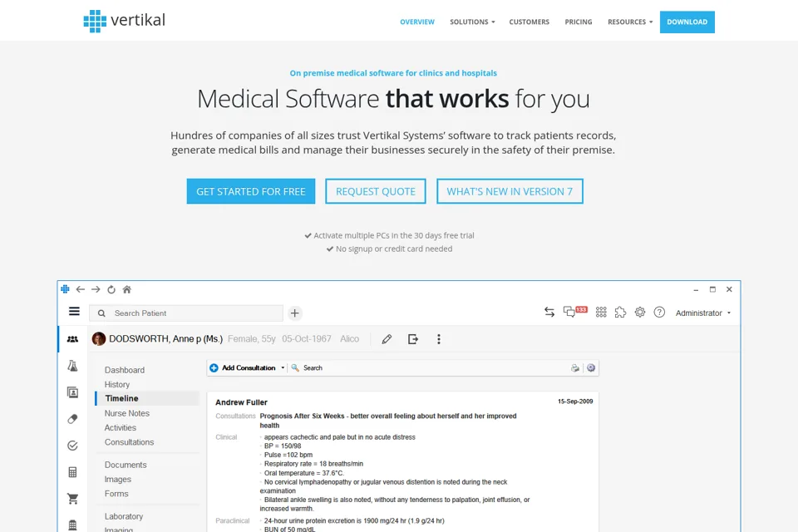Select the laboratory flask sidebar icon
The height and width of the screenshot is (532, 798).
[x=73, y=366]
